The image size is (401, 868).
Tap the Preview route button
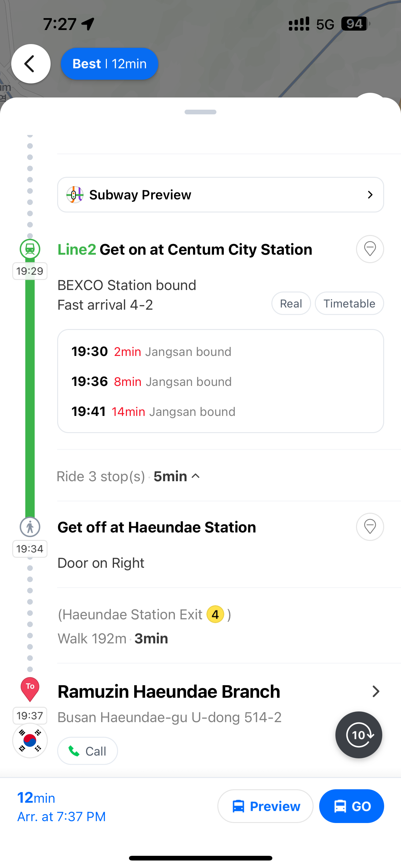point(265,806)
